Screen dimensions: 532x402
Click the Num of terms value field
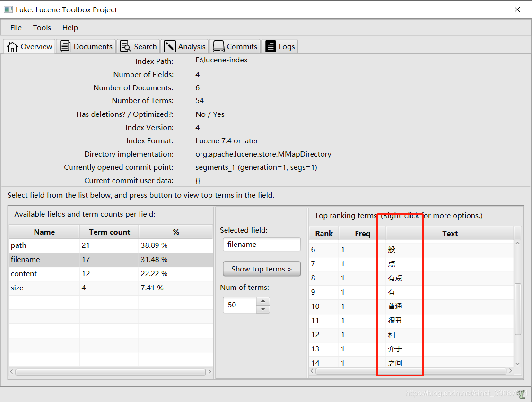240,305
